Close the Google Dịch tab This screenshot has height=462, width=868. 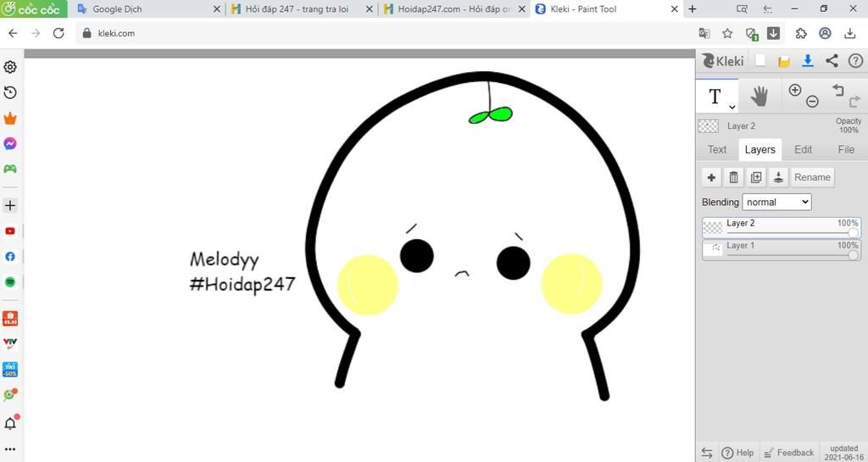pos(216,8)
